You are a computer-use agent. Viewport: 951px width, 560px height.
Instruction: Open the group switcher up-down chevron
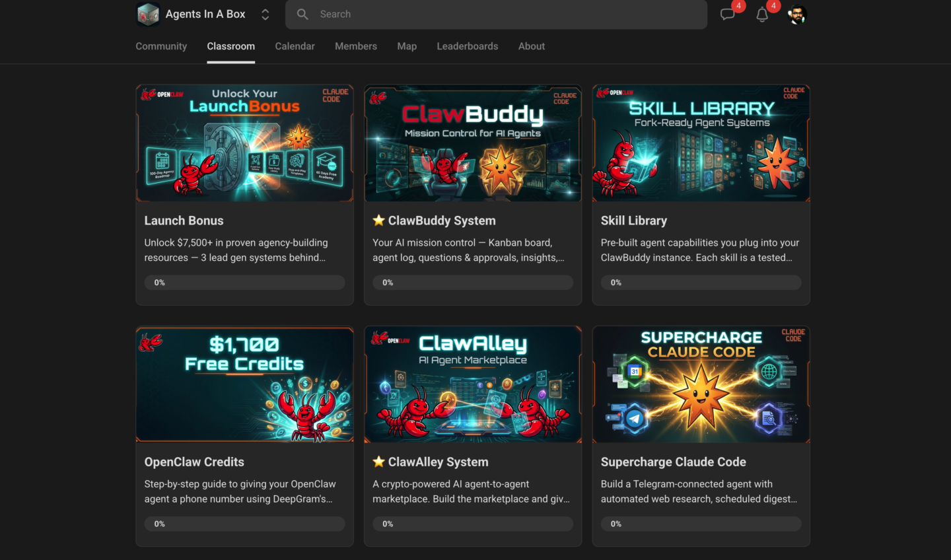coord(265,15)
